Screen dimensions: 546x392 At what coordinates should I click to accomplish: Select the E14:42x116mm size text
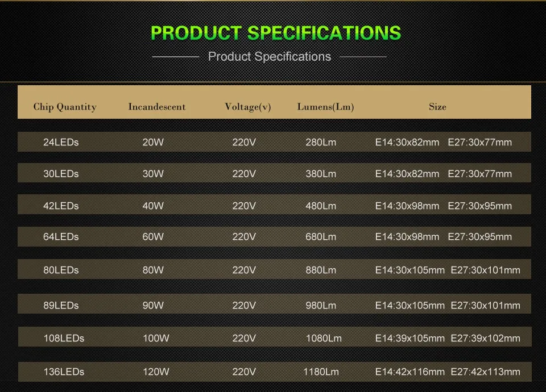point(409,372)
